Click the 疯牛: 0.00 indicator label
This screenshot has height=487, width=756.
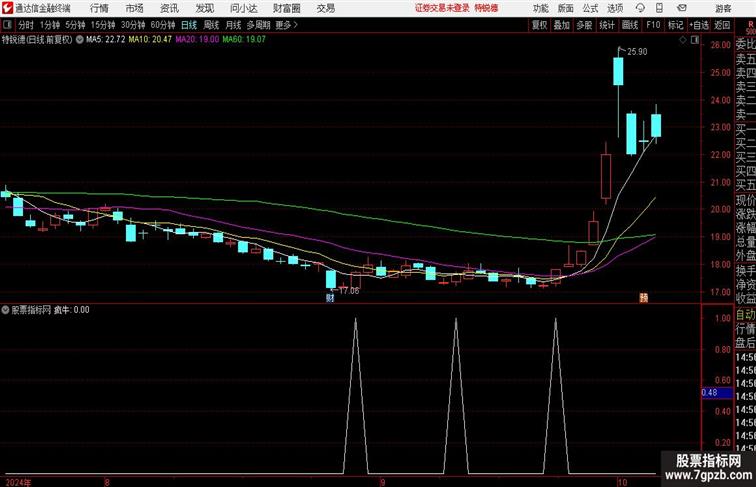tap(71, 310)
